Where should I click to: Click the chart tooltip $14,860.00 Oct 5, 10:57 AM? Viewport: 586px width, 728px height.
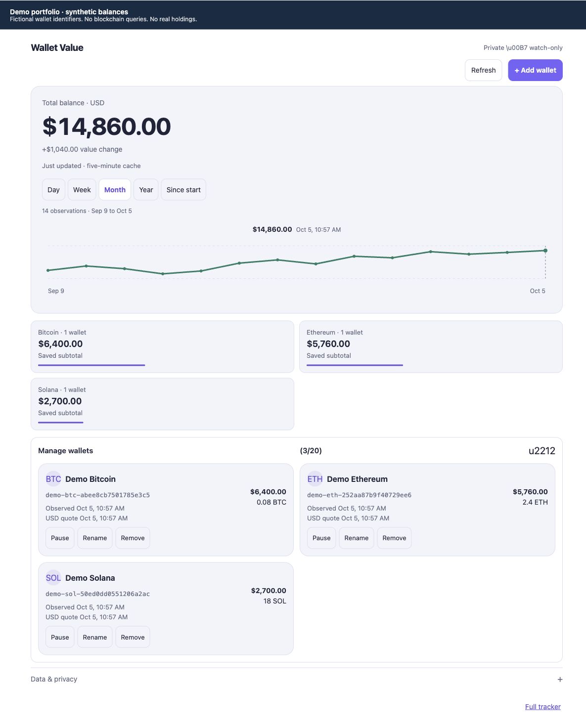coord(297,229)
